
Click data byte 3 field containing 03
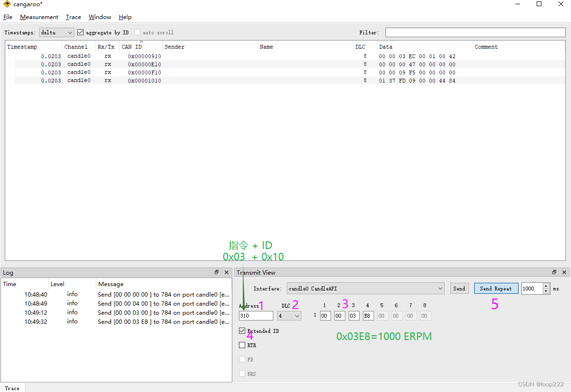pyautogui.click(x=354, y=316)
